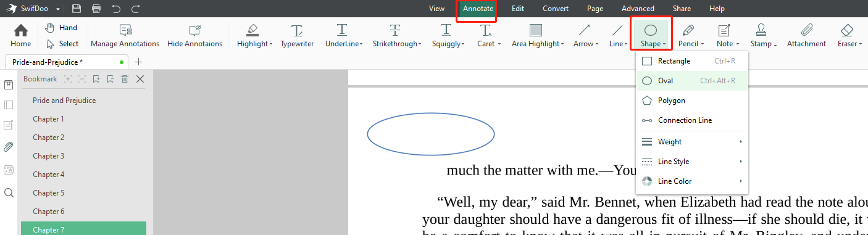Select the blue oval annotation on page
The height and width of the screenshot is (235, 868).
[431, 133]
